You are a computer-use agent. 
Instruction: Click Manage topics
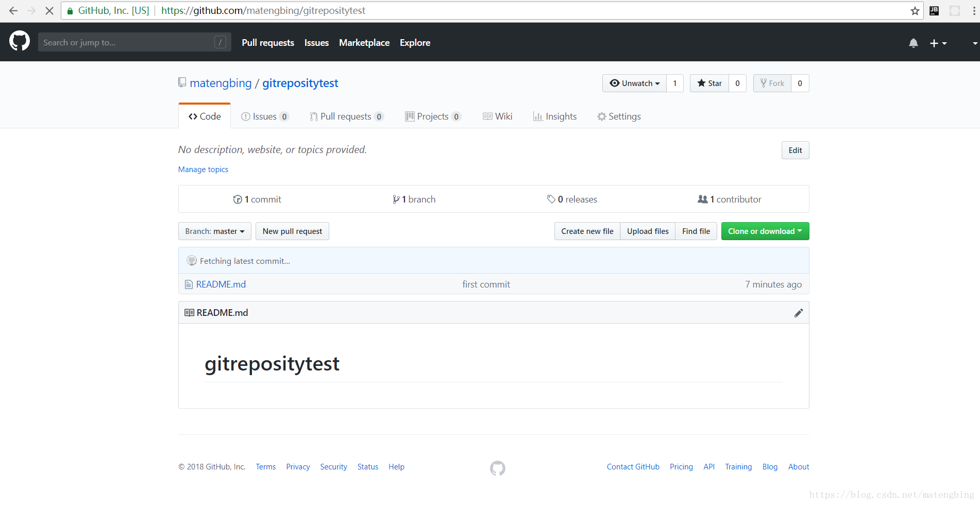point(203,170)
